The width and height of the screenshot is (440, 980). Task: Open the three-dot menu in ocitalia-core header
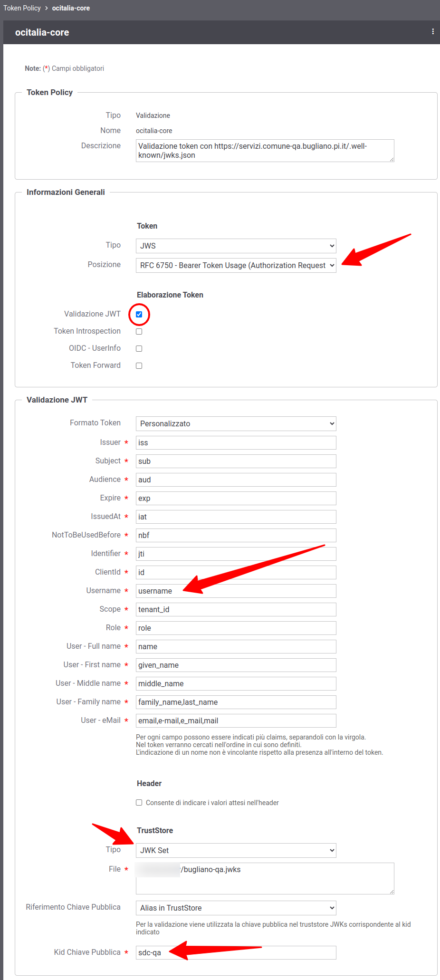pyautogui.click(x=432, y=31)
